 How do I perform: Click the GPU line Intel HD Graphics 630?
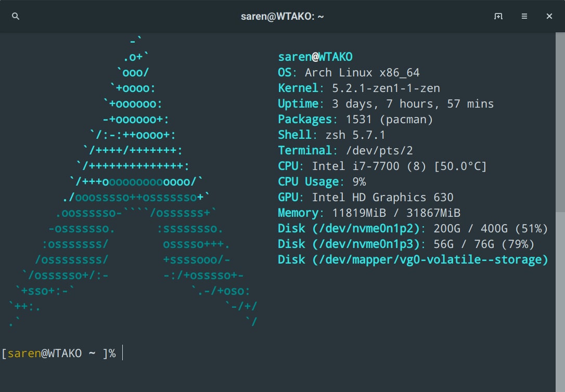click(x=366, y=197)
